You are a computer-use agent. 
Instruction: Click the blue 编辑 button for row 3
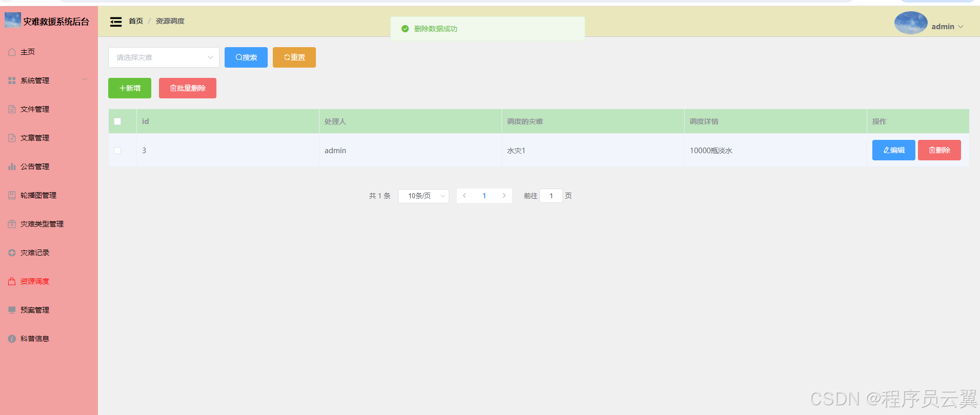point(894,150)
